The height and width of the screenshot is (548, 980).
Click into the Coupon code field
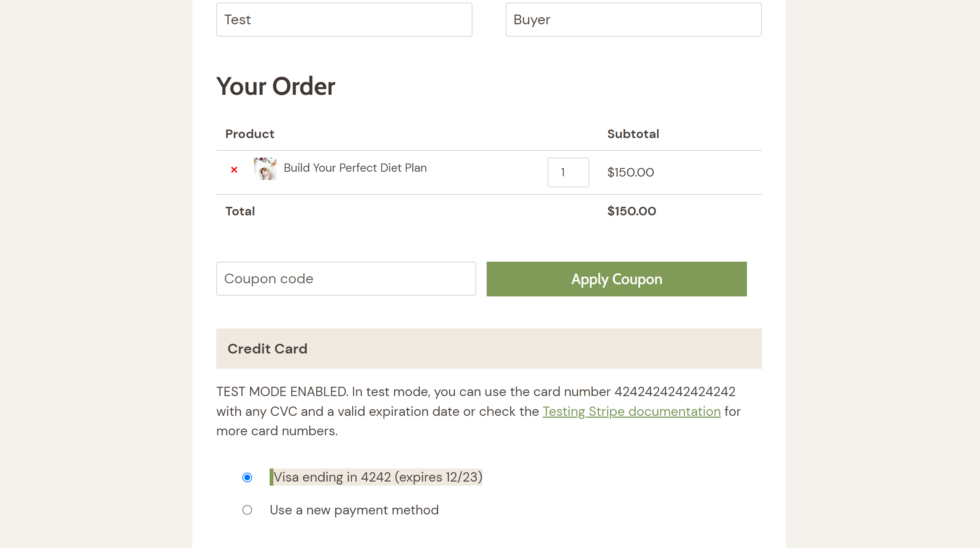tap(346, 278)
